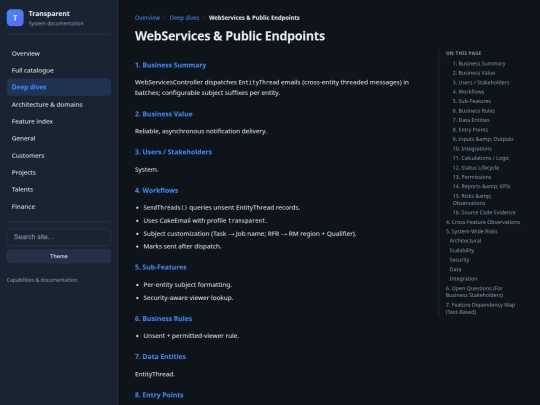This screenshot has height=405, width=540.
Task: Select Deep dives sidebar item
Action: coord(59,87)
